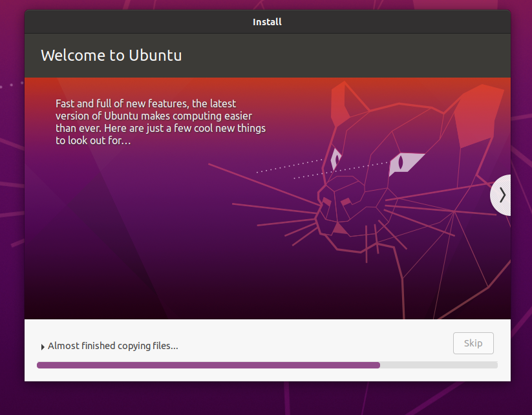Click the installation progress bar

[267, 365]
